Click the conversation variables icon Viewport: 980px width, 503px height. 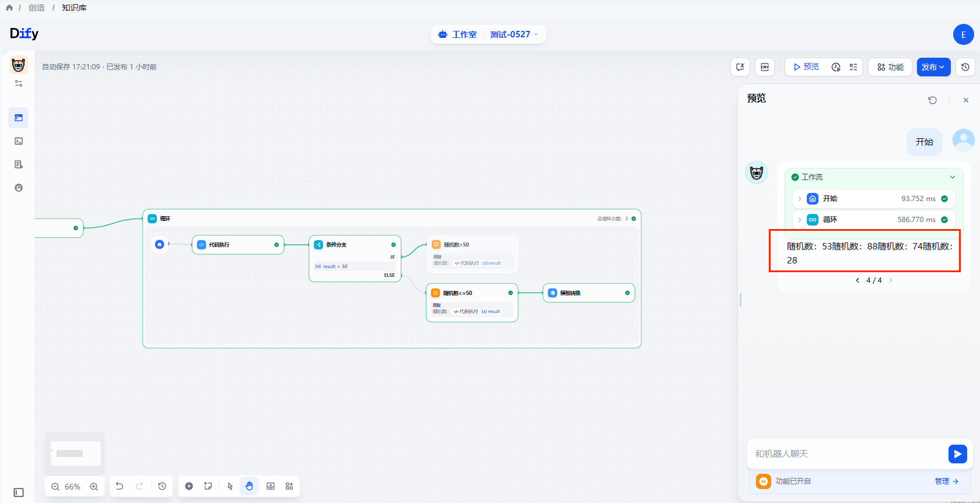740,67
